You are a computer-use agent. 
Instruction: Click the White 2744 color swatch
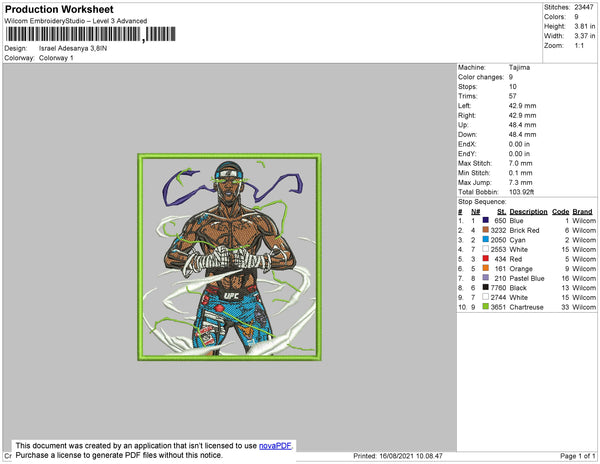tap(486, 297)
